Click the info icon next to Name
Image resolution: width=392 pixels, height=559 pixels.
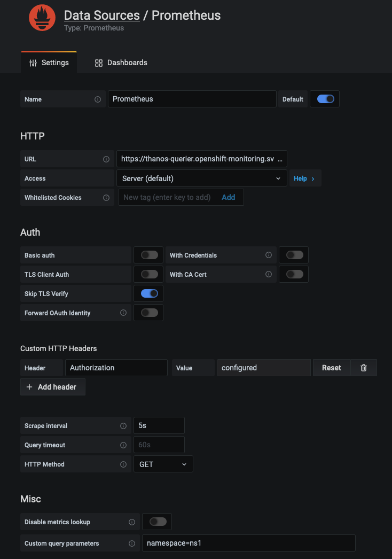98,99
